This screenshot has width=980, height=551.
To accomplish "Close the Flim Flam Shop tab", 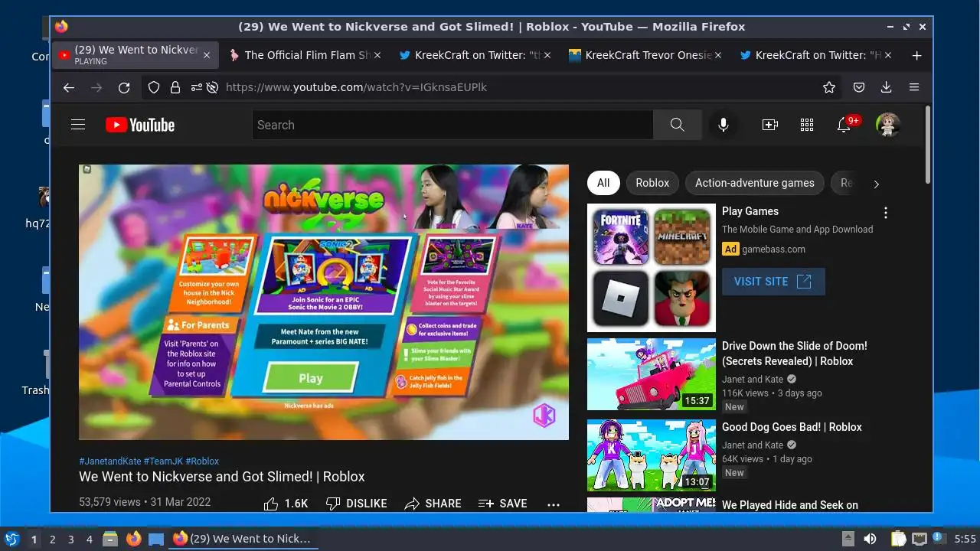I will [x=377, y=55].
